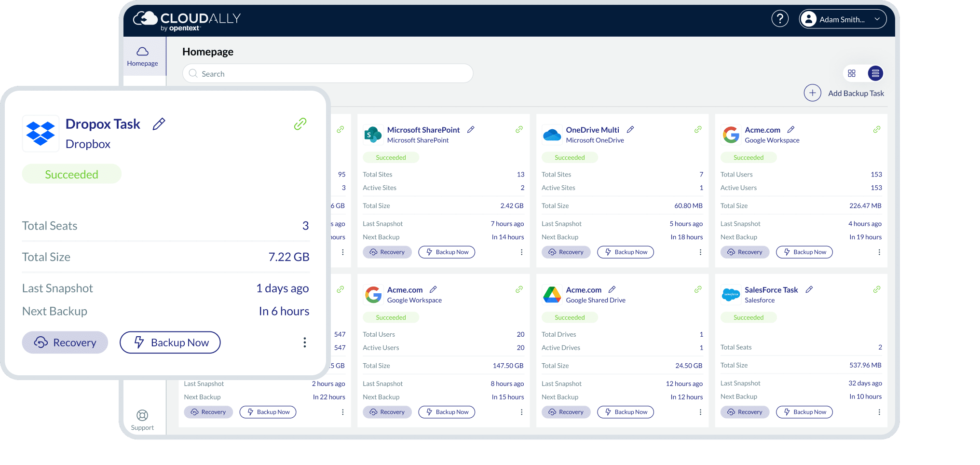Click the Add Backup Task plus icon
This screenshot has height=465, width=980.
click(812, 93)
